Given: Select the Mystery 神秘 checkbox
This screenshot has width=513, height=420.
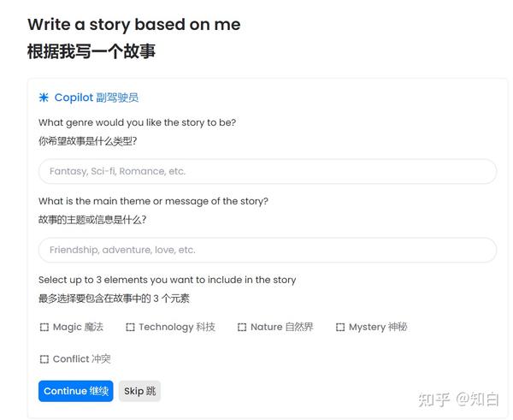Looking at the screenshot, I should (x=340, y=327).
